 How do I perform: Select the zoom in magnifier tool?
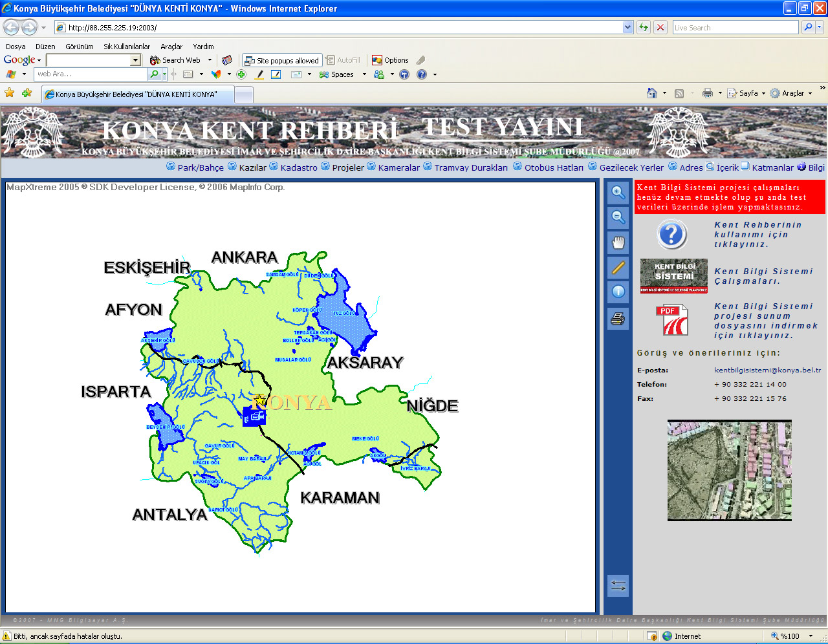(618, 192)
